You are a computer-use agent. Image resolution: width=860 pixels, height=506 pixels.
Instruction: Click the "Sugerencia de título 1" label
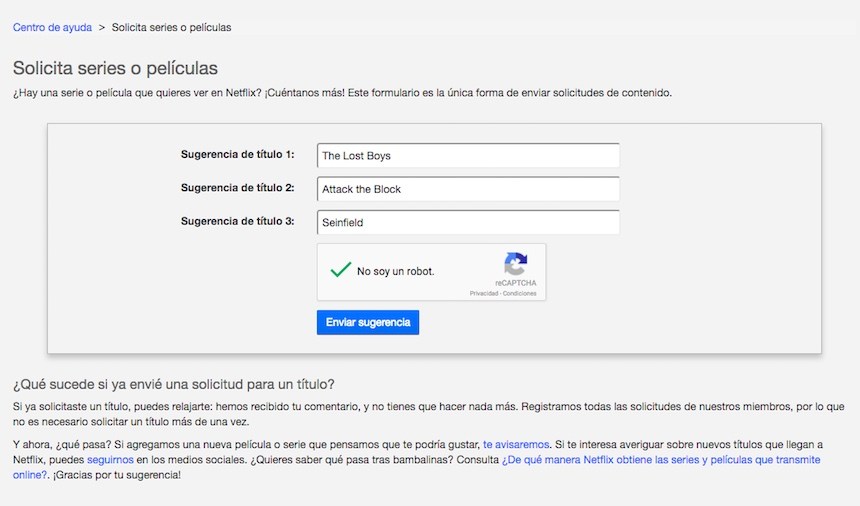point(238,155)
